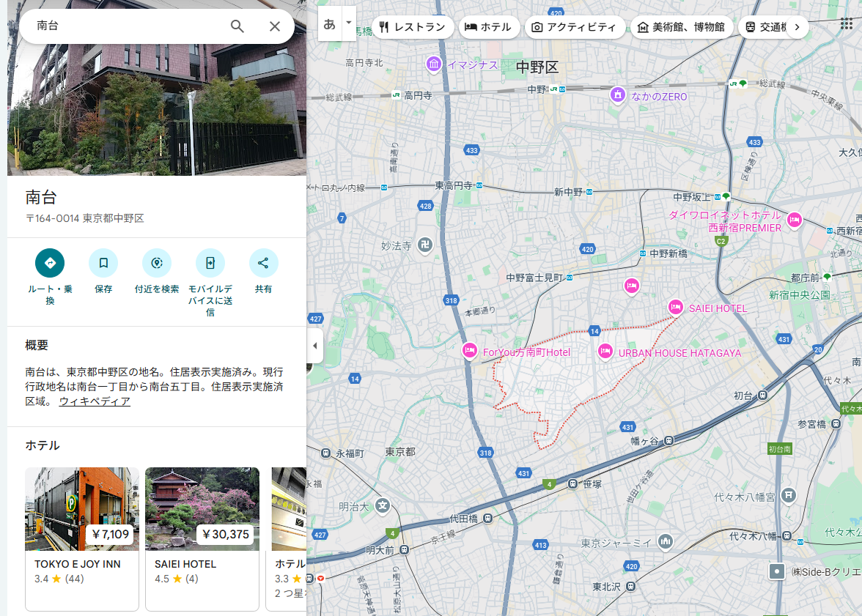Click the 笹塚 station icon
Viewport: 862px width, 616px height.
pos(573,483)
